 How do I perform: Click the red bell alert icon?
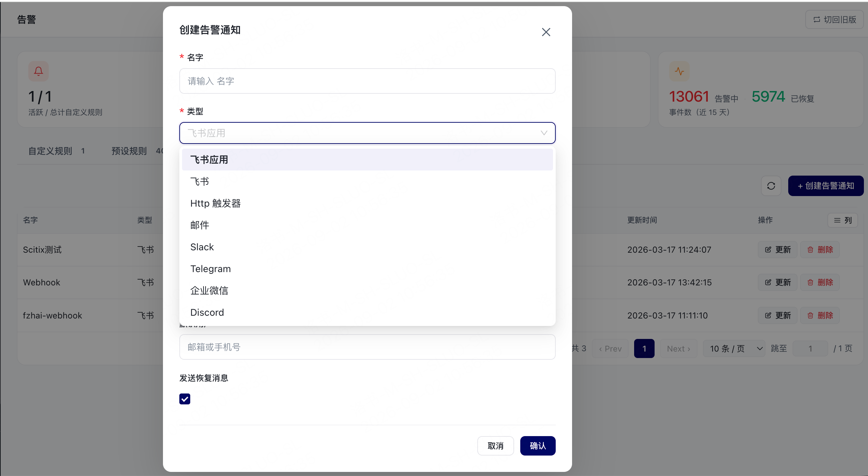pos(39,71)
